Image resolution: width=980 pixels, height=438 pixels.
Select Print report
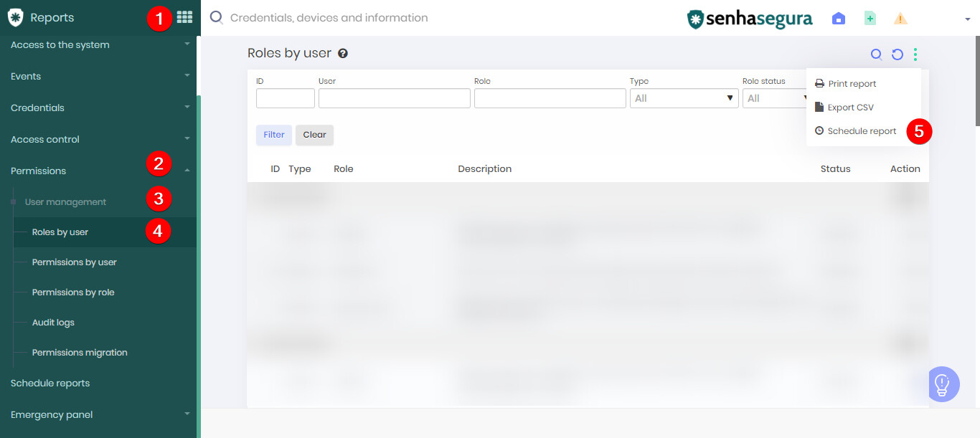click(846, 84)
